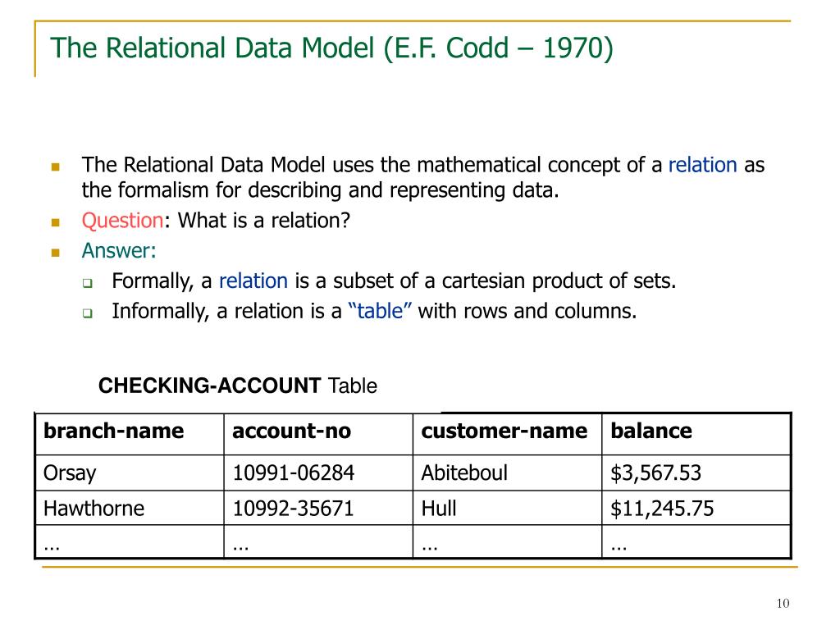
Task: Click the slide page number 10
Action: point(783,604)
